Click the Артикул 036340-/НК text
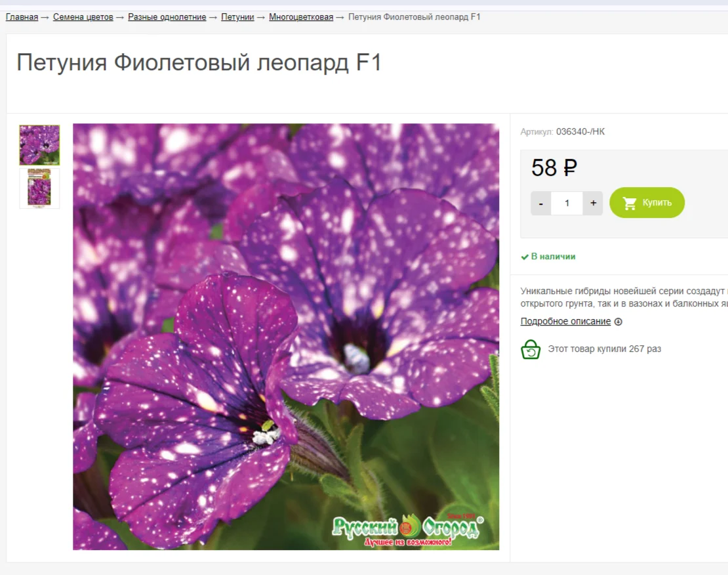The height and width of the screenshot is (575, 728). tap(562, 131)
